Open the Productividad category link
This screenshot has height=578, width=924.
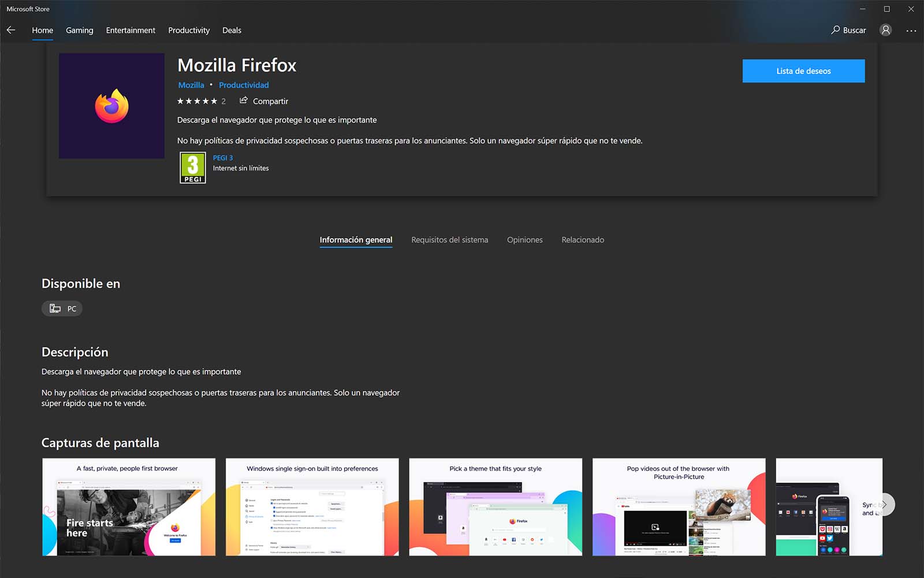(x=244, y=85)
